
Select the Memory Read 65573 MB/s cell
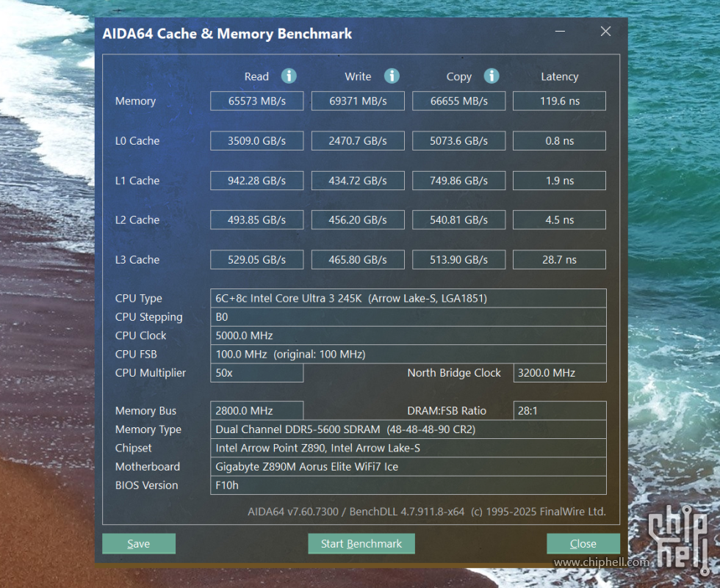click(x=256, y=101)
